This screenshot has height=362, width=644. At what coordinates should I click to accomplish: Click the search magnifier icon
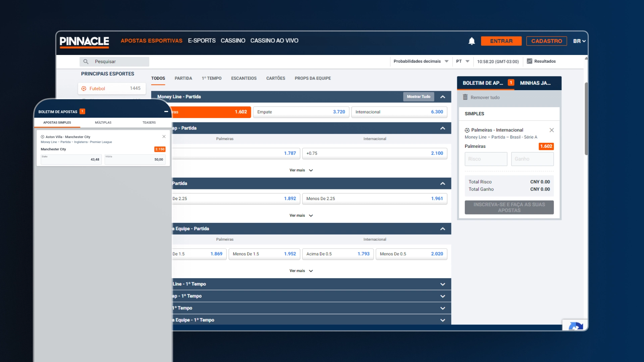pos(86,62)
